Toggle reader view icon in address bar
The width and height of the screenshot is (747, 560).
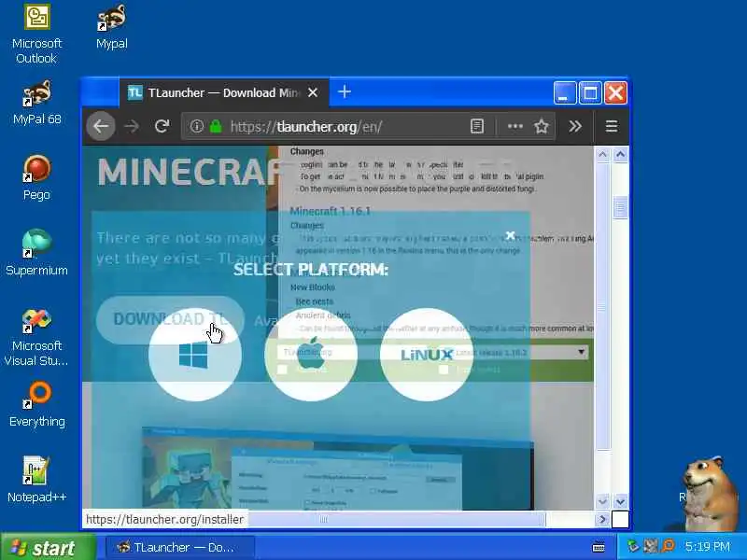(477, 126)
